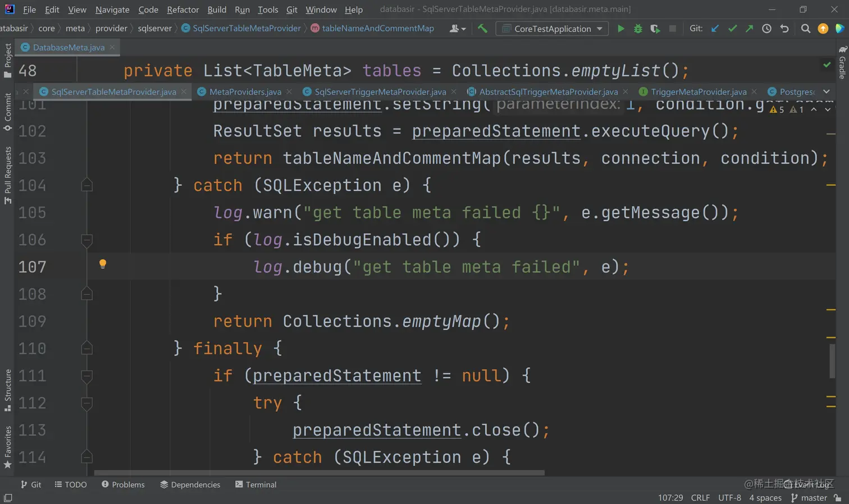Open the VCS Git menu
This screenshot has height=504, width=849.
pos(292,10)
